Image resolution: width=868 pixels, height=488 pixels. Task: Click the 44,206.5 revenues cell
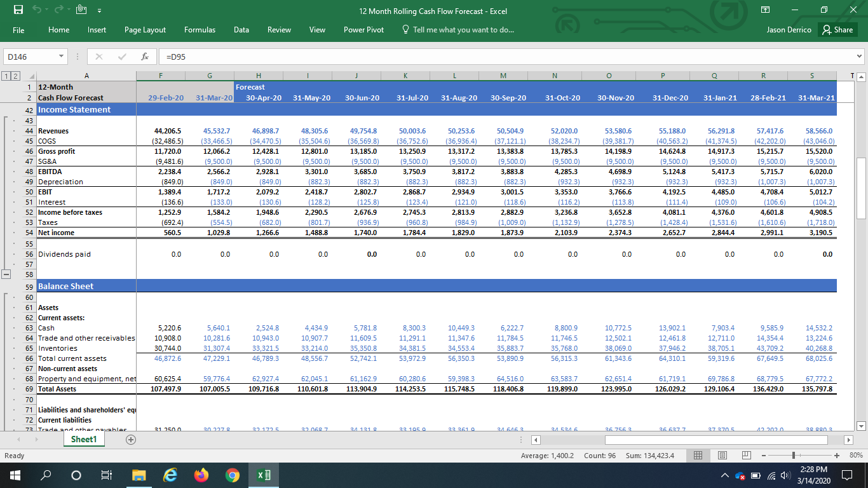point(161,131)
